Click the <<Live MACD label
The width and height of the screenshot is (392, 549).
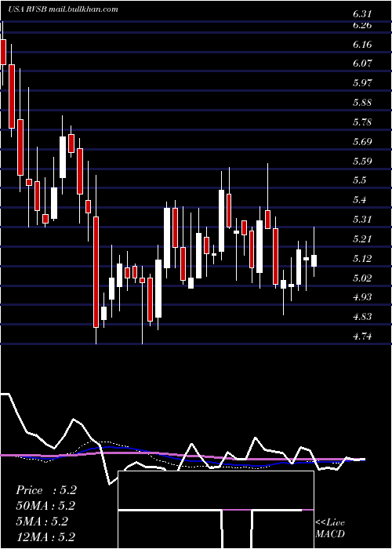(330, 529)
